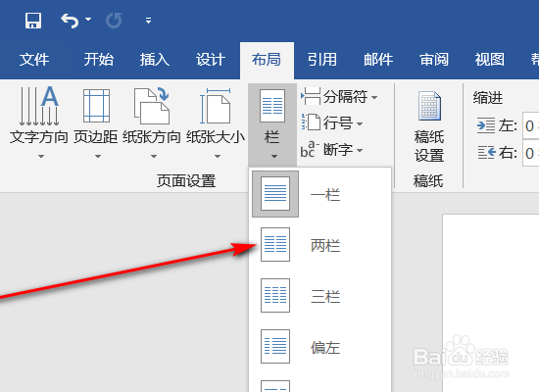The image size is (539, 392).
Task: Switch to the 开始 tab
Action: (x=99, y=60)
